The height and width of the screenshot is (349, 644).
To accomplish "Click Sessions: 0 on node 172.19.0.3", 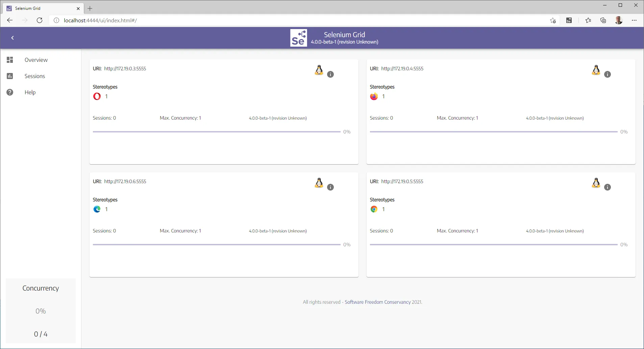I will pos(104,118).
